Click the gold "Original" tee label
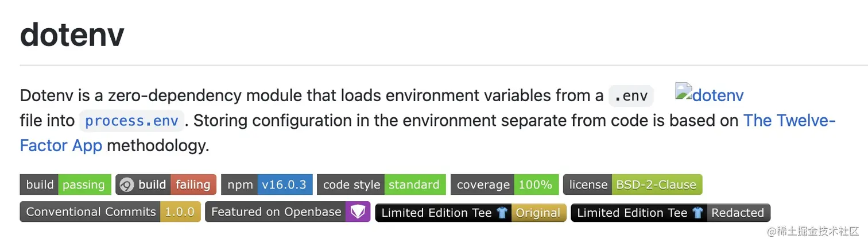 pos(538,213)
